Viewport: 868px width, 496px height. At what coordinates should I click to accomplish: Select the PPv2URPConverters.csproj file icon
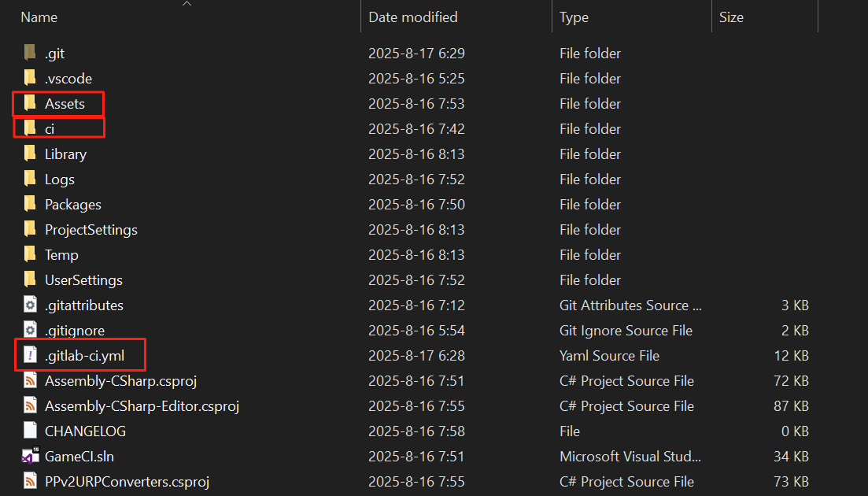[x=30, y=481]
